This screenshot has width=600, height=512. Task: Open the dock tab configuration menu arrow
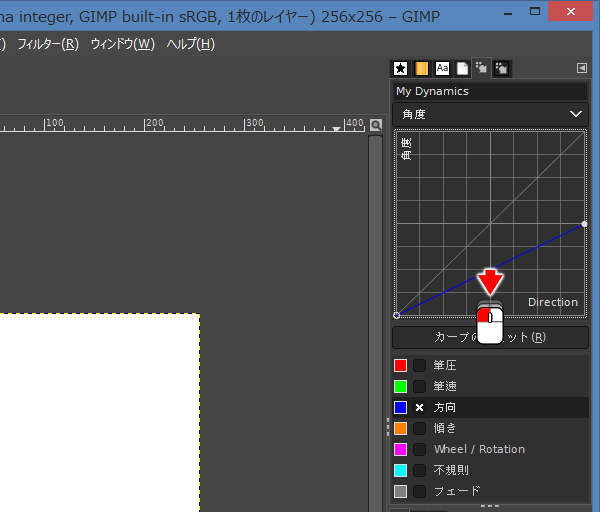point(582,68)
